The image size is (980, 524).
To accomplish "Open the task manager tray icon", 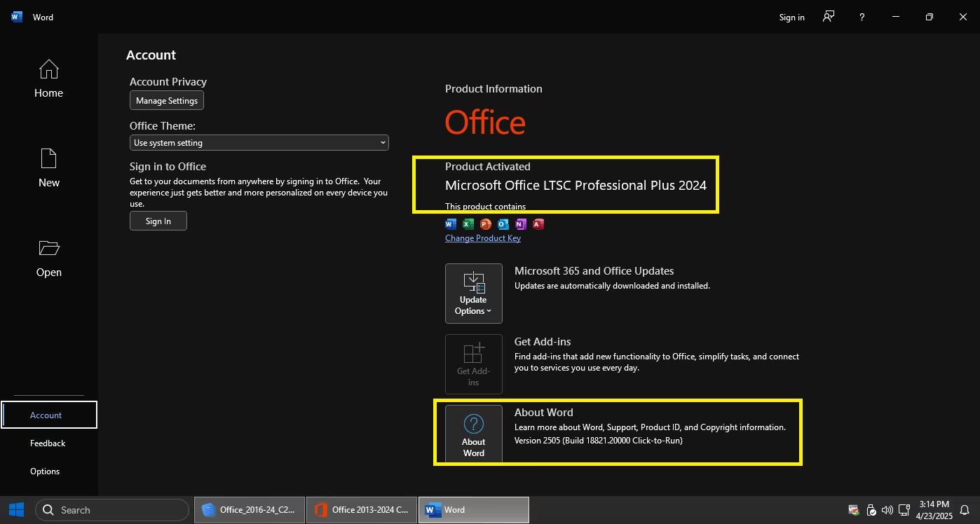I will point(854,510).
